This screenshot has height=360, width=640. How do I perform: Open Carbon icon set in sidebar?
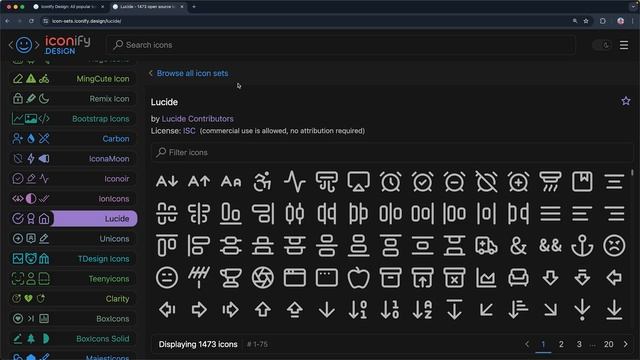click(x=73, y=139)
